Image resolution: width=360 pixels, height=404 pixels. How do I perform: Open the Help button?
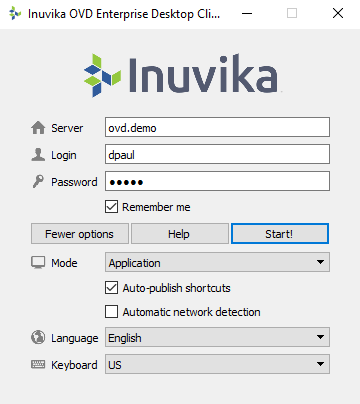click(x=180, y=234)
